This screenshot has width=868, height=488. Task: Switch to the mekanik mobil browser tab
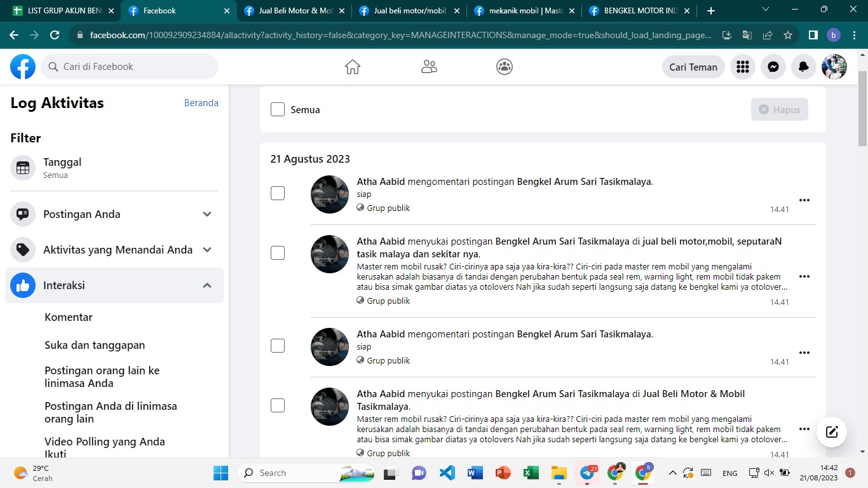click(525, 11)
